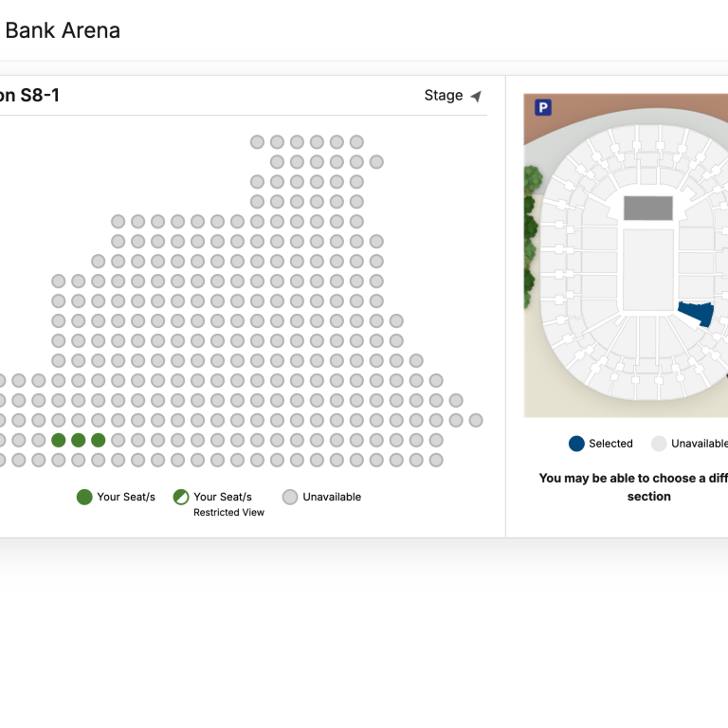728x728 pixels.
Task: Click the gray Unavailable circle in seat legend
Action: click(x=290, y=497)
